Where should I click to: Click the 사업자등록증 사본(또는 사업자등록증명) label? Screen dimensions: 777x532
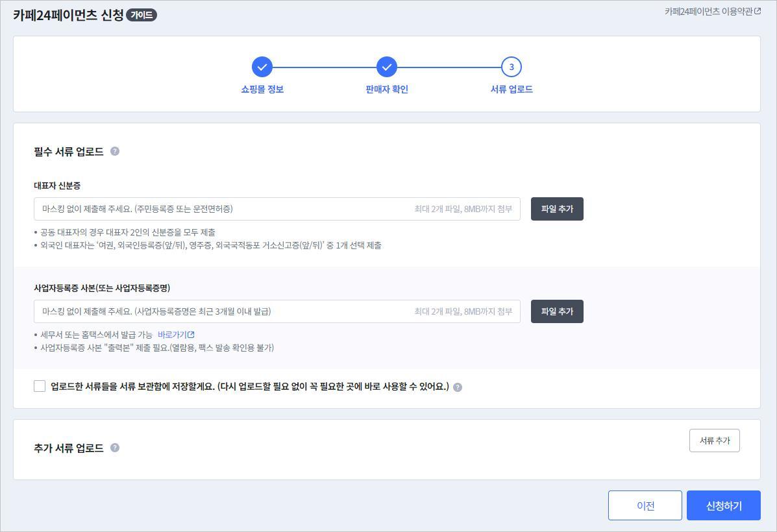102,288
